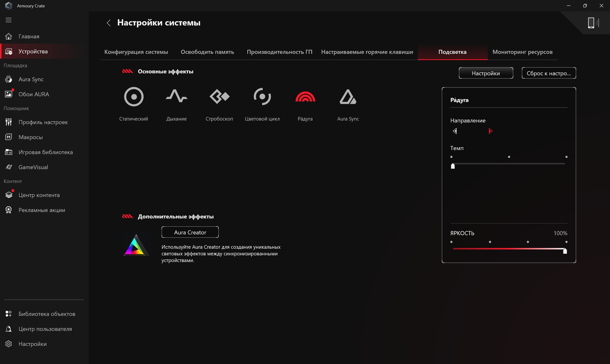Set rainbow direction to the red right arrow
Viewport: 610px width, 364px height.
(490, 131)
